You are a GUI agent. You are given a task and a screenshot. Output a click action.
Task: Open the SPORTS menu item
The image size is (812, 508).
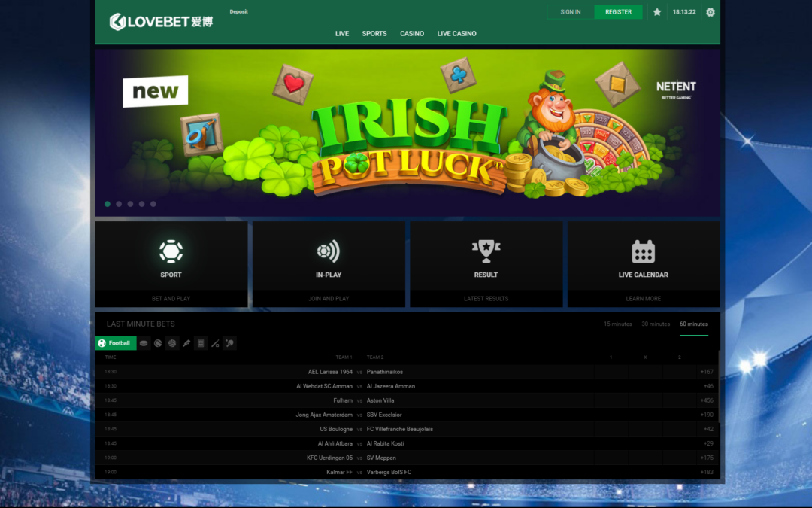coord(374,34)
